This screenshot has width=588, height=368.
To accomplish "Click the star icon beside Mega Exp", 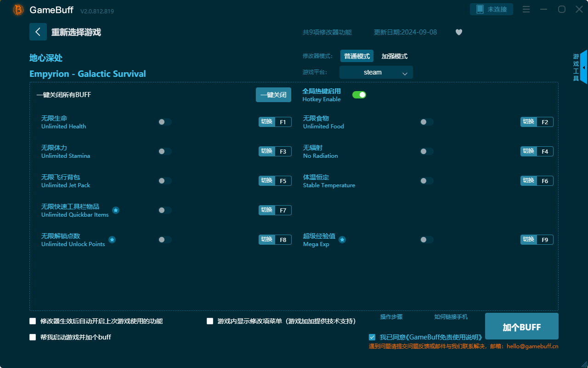I will [342, 240].
